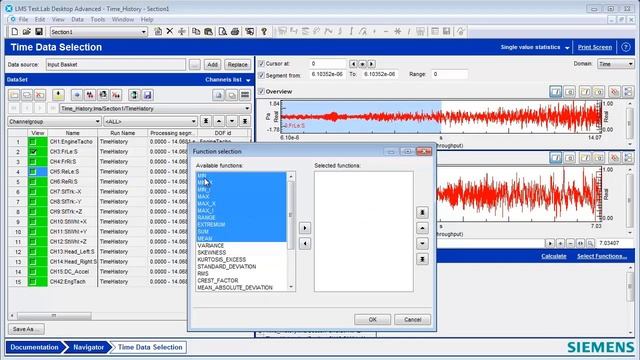Toggle the Segment from checkbox
The image size is (640, 360).
point(262,76)
